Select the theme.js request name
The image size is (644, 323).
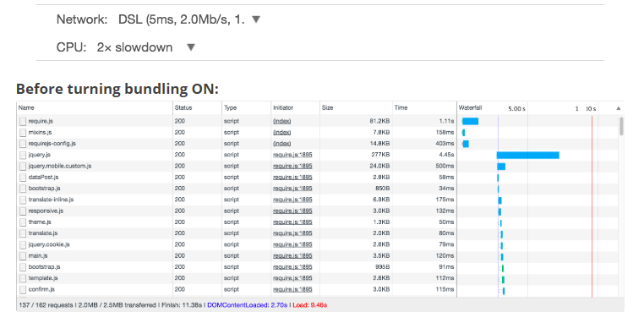click(x=40, y=222)
